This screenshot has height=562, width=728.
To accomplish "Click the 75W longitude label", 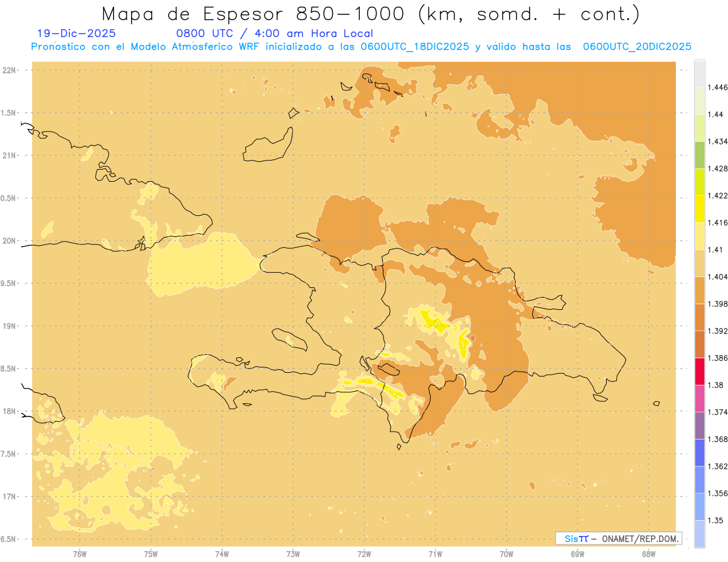I will (x=151, y=554).
